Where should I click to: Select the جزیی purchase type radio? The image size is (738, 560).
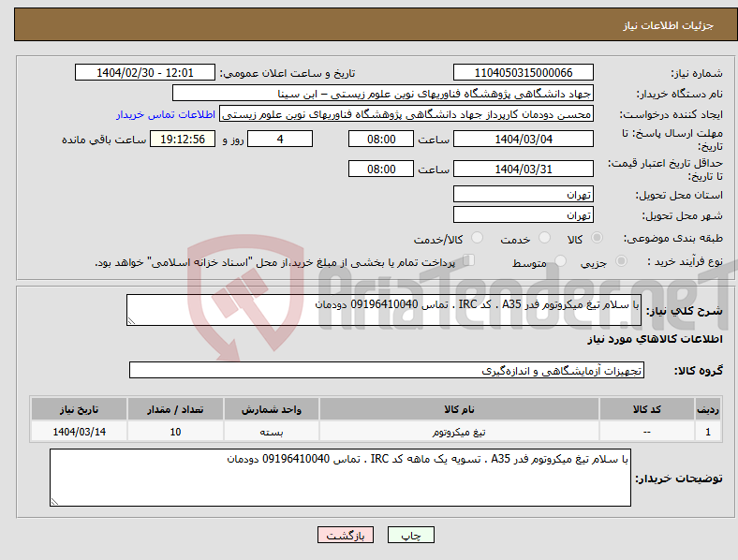(x=621, y=260)
